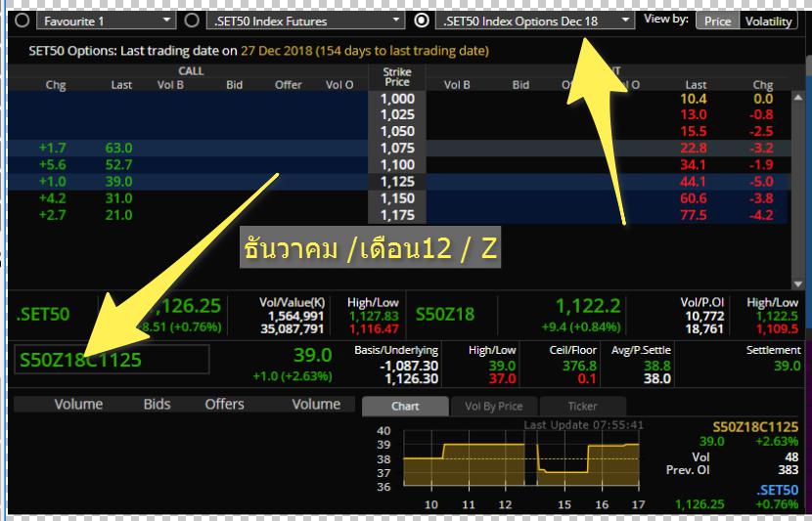
Task: Click the options table scroll down arrow
Action: (x=798, y=283)
